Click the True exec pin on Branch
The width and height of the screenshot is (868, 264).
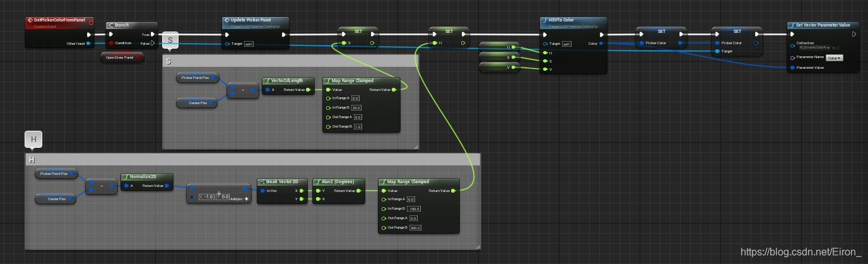pos(154,35)
